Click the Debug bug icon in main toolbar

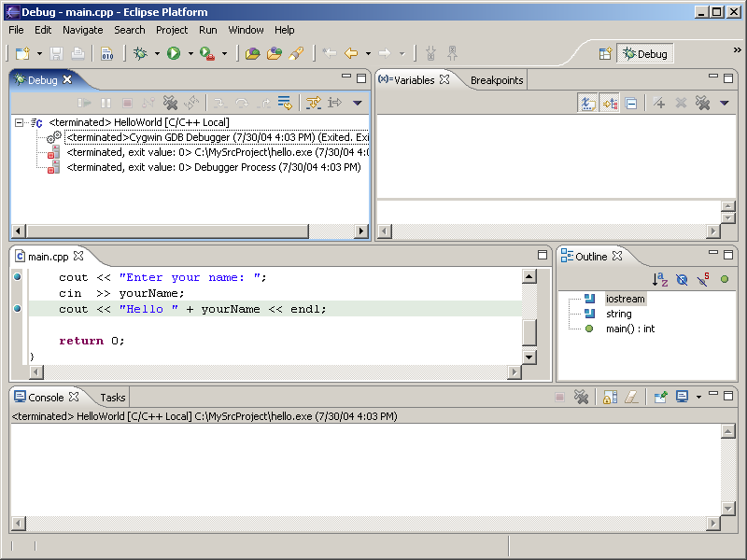tap(140, 54)
